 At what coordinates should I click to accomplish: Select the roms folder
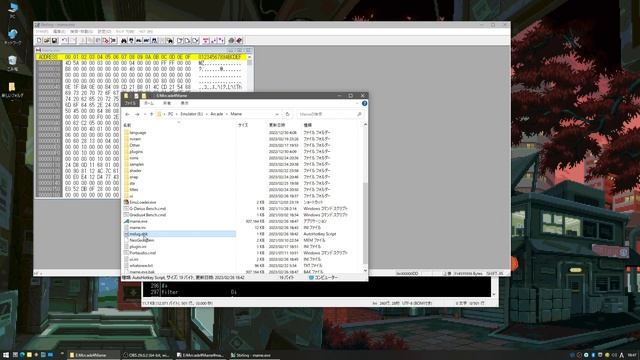pos(134,158)
